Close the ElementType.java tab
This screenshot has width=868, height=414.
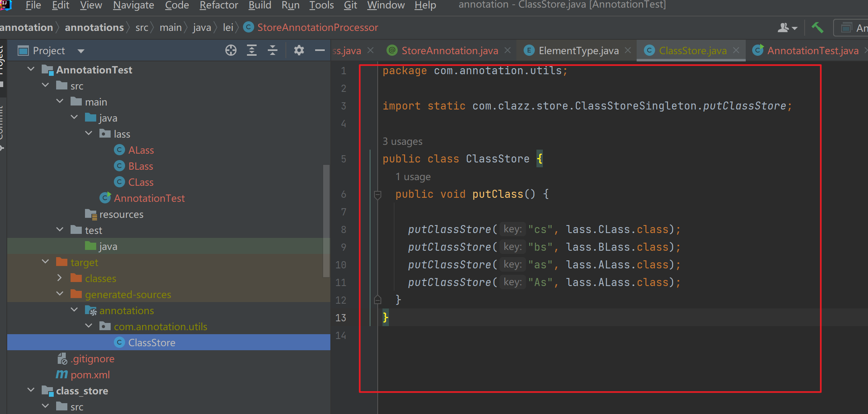[x=628, y=50]
